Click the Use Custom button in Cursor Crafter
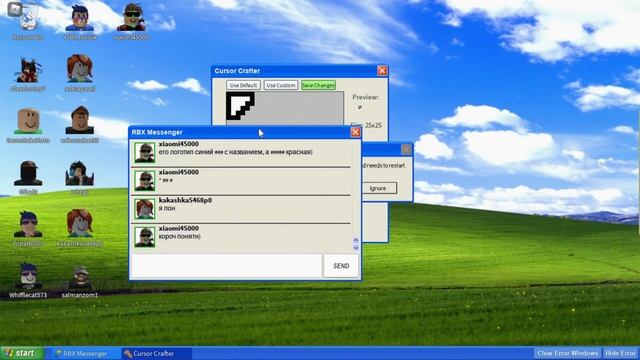640x360 pixels. (280, 85)
